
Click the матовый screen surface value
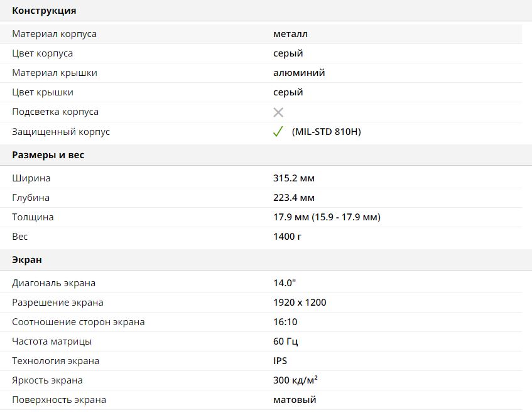pos(295,400)
